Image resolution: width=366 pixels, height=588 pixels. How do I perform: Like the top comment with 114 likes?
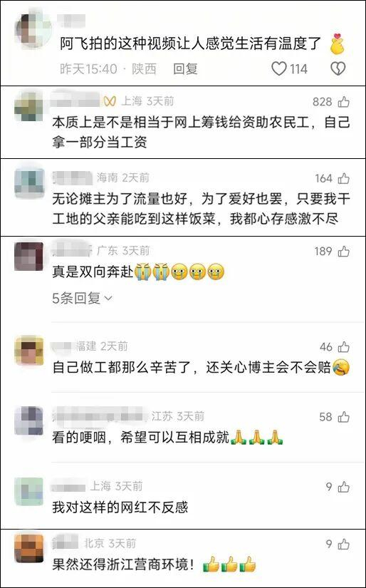[x=278, y=68]
